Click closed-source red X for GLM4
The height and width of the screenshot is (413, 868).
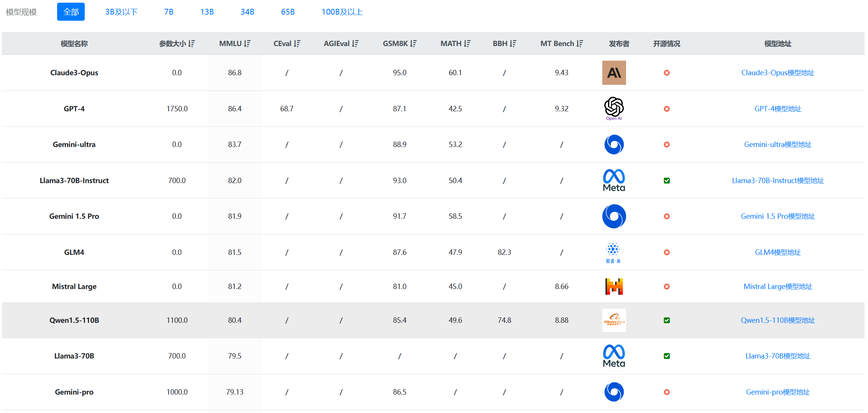point(667,252)
